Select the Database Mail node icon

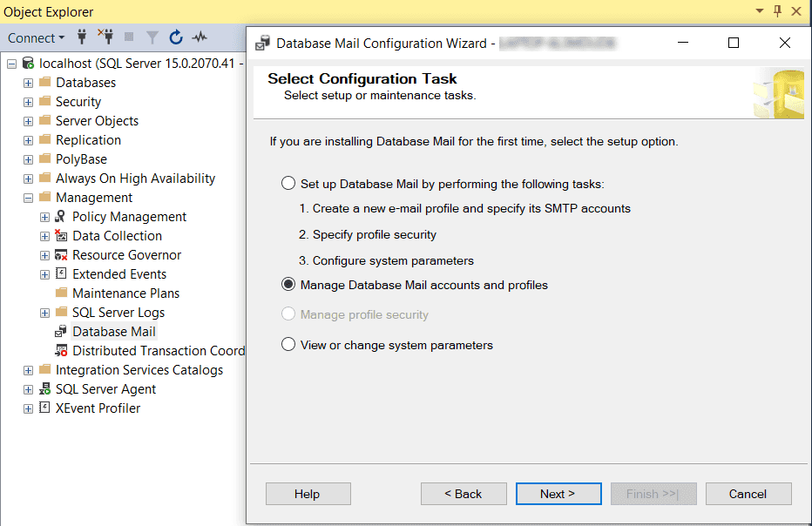coord(61,332)
